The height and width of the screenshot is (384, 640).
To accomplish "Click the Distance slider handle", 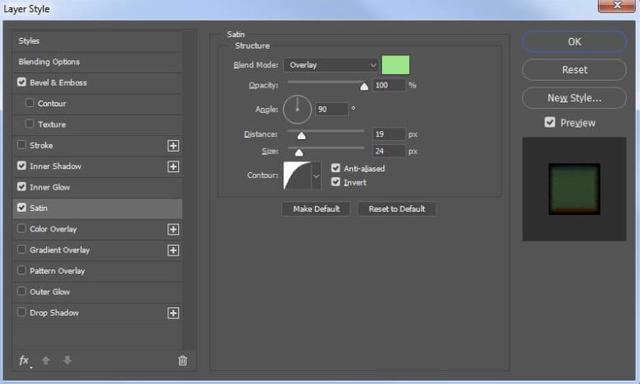I will 301,136.
